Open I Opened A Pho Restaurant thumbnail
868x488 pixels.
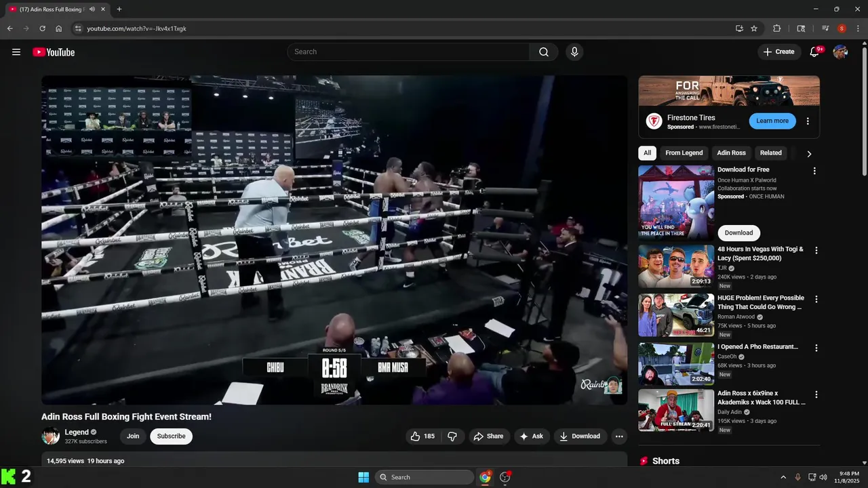pyautogui.click(x=676, y=364)
